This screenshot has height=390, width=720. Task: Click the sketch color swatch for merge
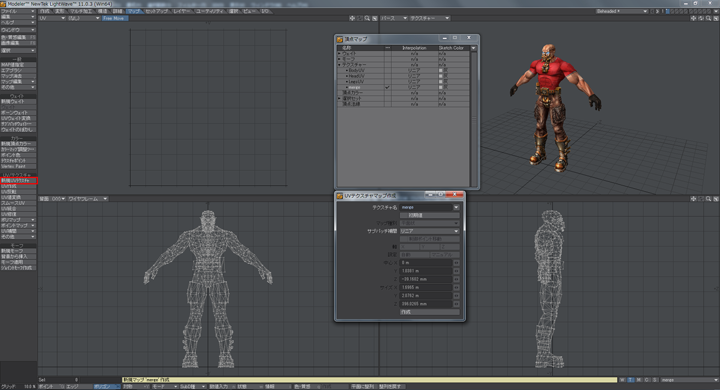[441, 87]
